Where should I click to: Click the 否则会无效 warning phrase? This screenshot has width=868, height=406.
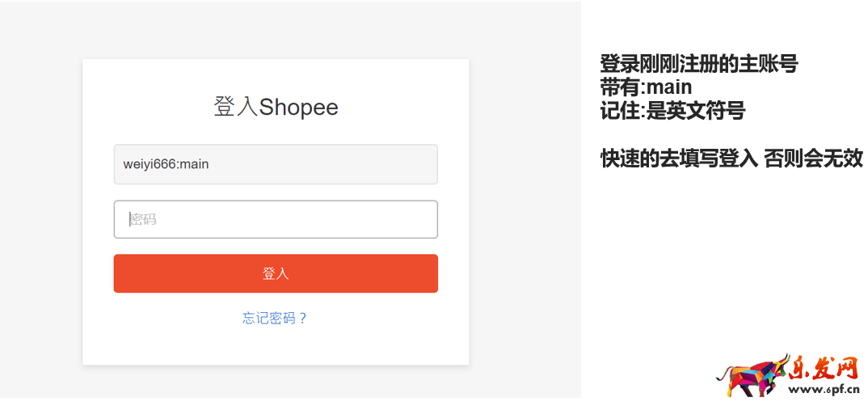point(813,159)
